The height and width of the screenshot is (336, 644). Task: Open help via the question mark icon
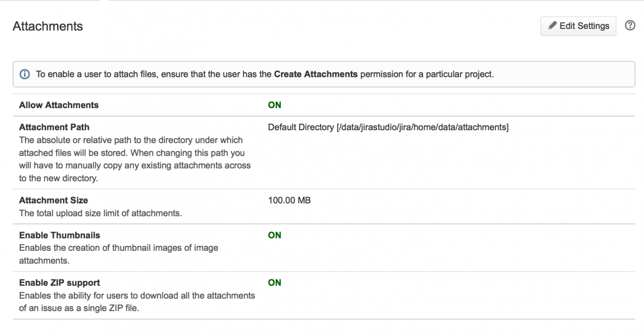[630, 26]
